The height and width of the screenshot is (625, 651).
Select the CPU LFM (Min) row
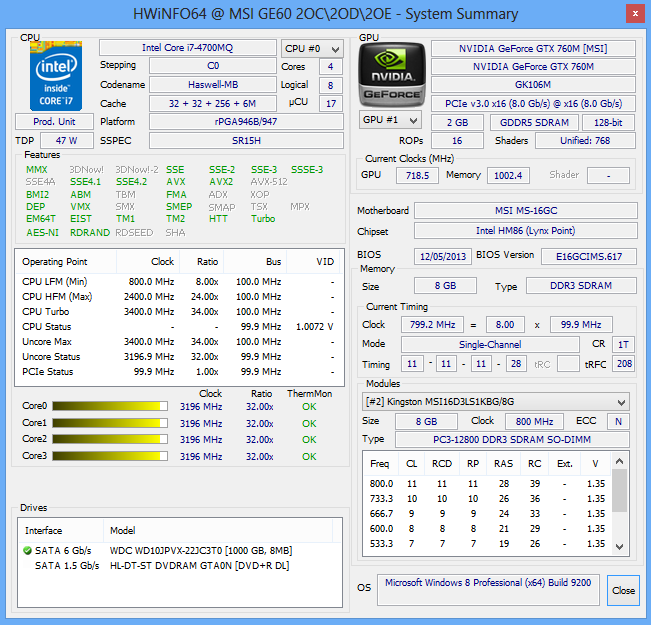coord(179,282)
